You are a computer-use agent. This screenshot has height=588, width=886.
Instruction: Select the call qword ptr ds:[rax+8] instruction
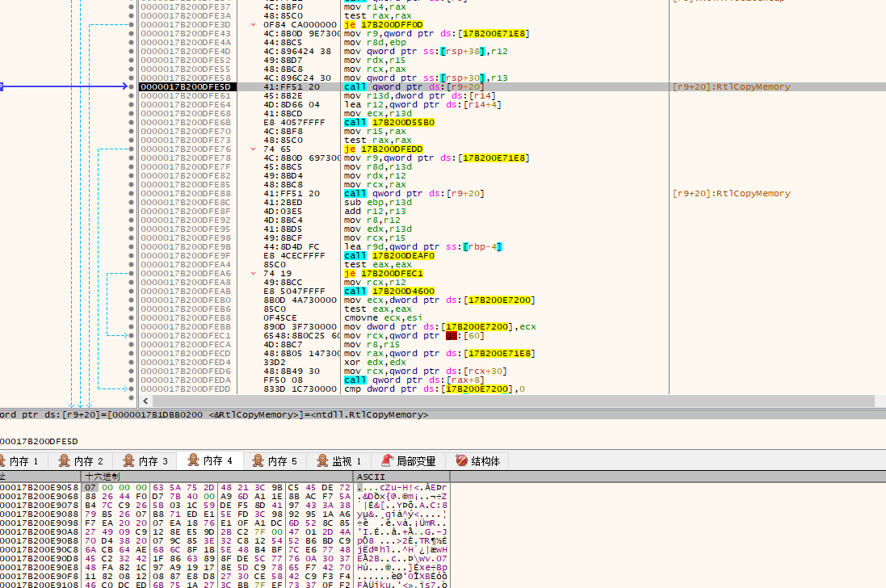[414, 380]
